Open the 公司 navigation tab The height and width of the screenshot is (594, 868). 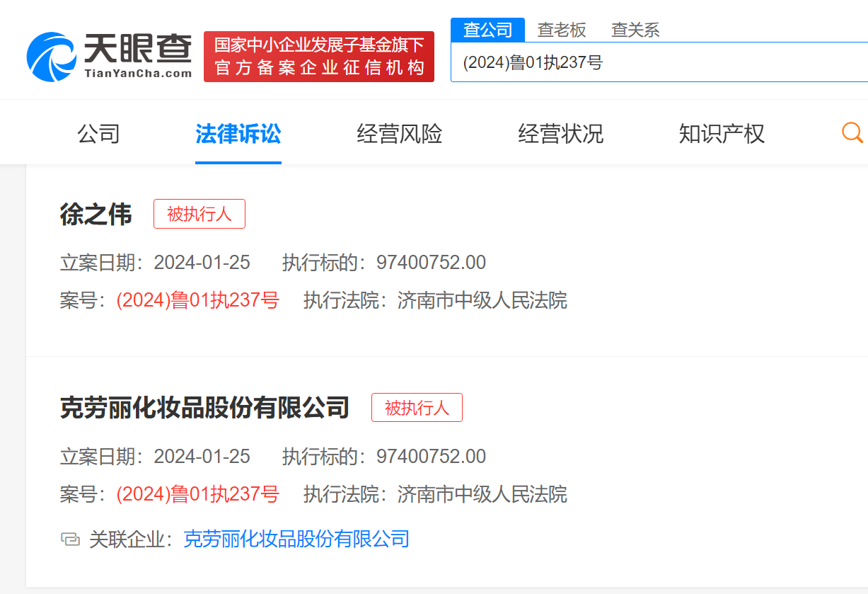(x=98, y=133)
